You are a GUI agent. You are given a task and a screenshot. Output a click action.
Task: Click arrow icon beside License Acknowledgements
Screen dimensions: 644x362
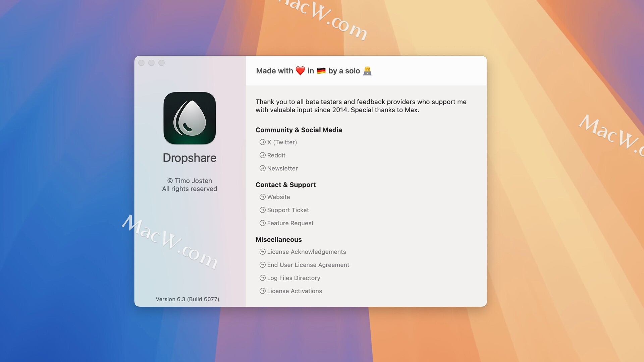coord(263,252)
